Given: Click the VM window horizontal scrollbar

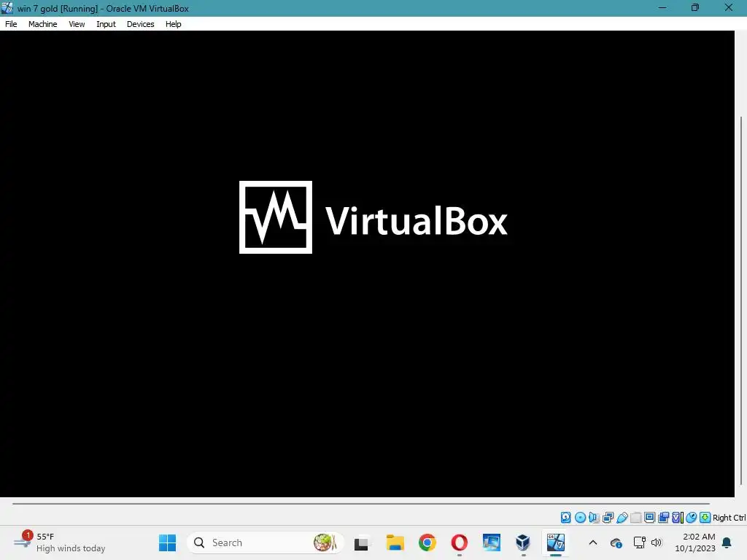Looking at the screenshot, I should (x=361, y=503).
